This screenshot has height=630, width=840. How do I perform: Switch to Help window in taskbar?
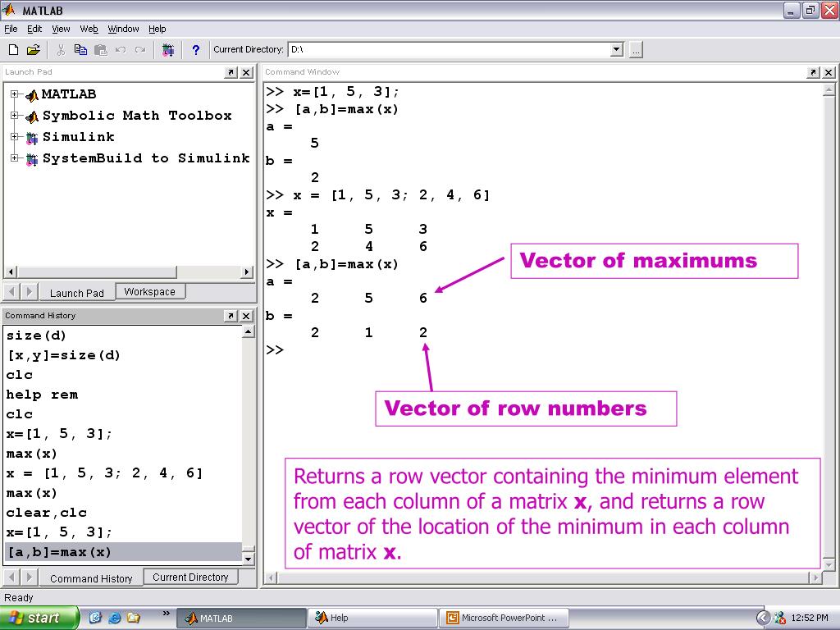click(x=372, y=619)
